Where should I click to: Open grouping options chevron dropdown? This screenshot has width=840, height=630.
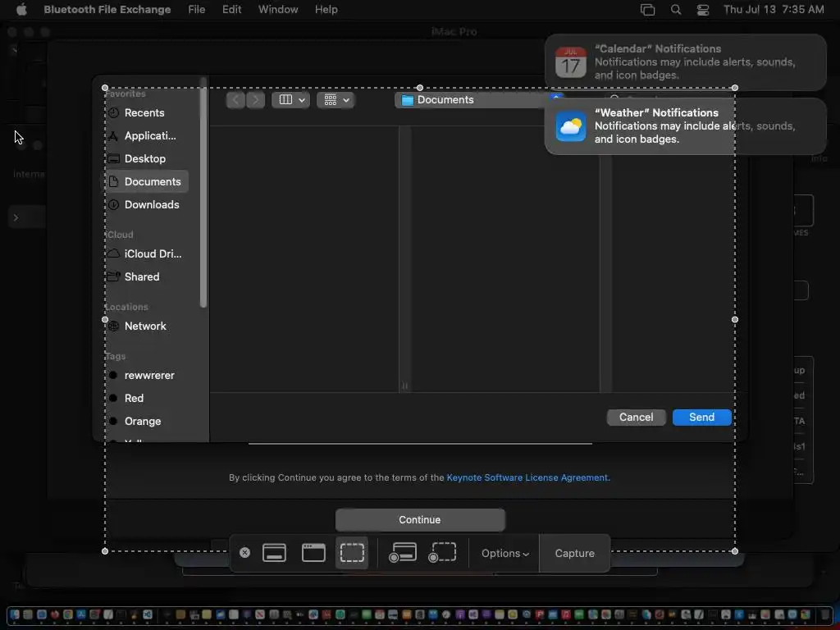pos(347,100)
